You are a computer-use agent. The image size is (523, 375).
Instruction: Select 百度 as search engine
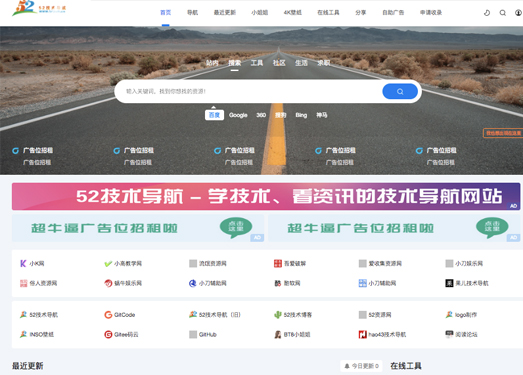[214, 115]
